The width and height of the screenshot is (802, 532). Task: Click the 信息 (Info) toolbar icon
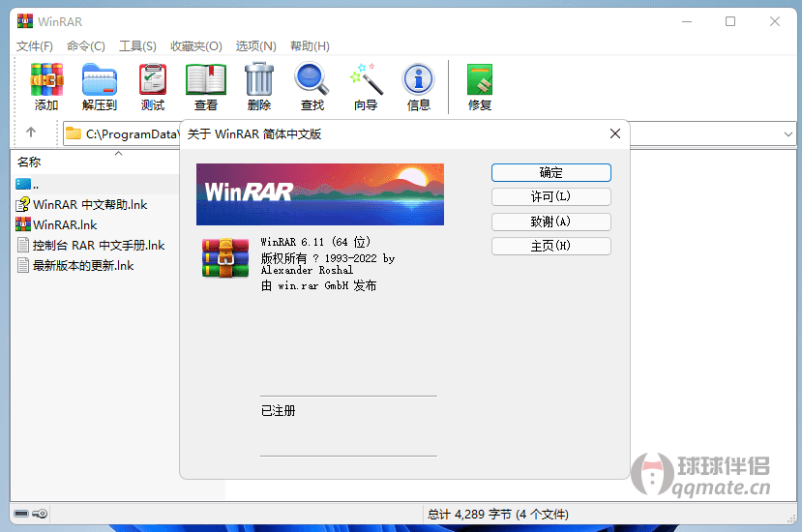[x=419, y=85]
